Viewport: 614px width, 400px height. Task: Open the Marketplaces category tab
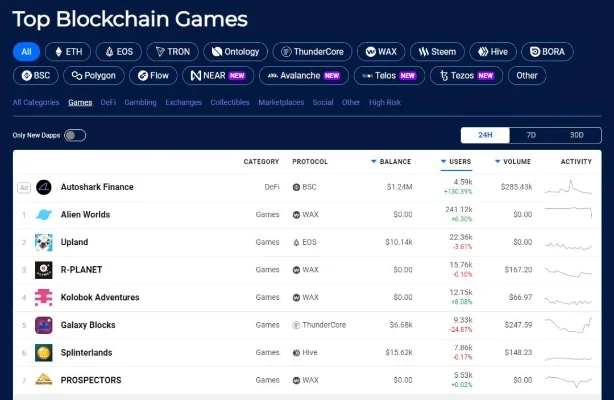click(x=281, y=103)
